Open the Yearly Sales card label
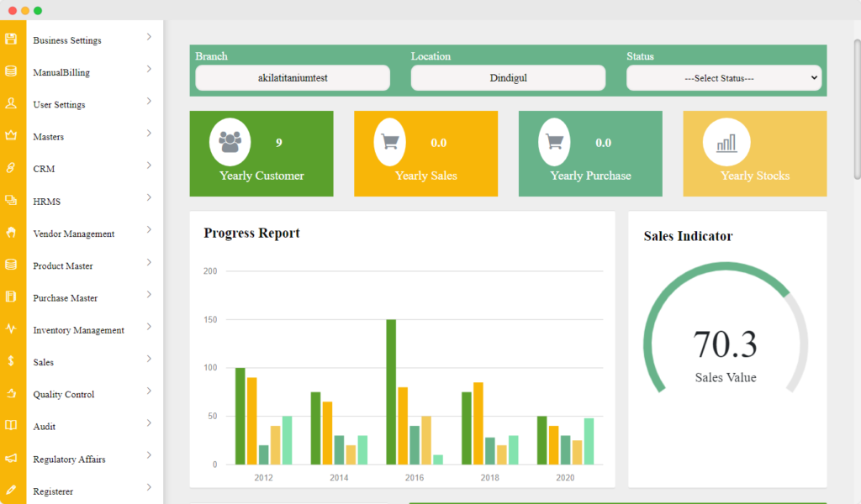 point(426,176)
